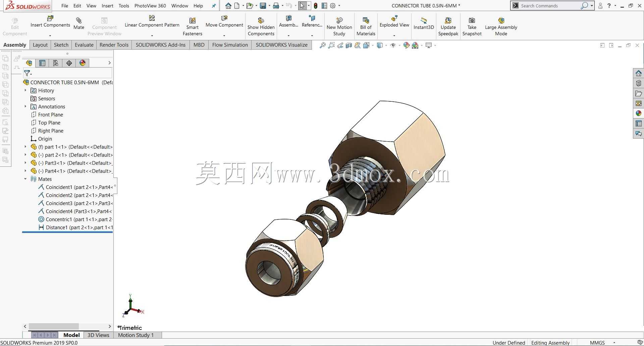Select the Front Plane item
Screen dimensions: 644x346
tap(47, 114)
